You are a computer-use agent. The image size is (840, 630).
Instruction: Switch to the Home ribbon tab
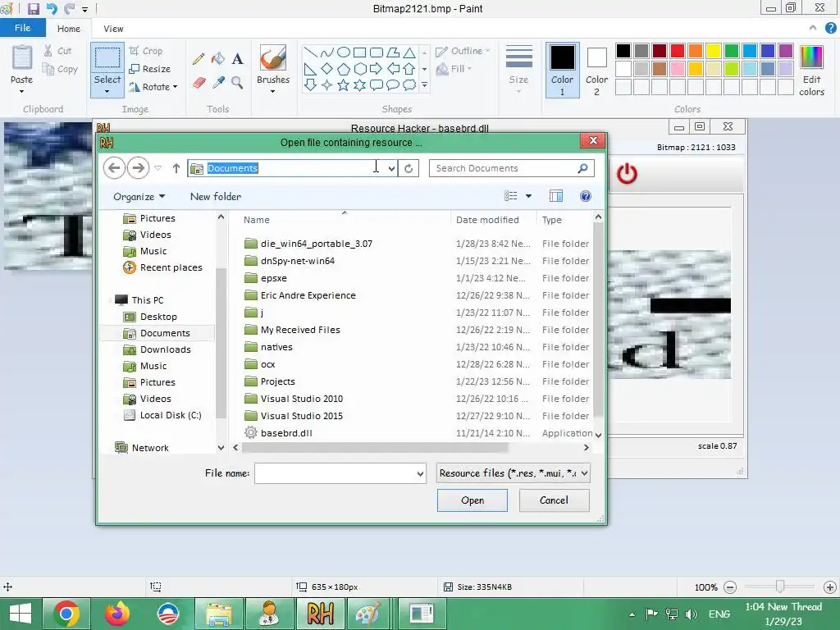coord(69,29)
